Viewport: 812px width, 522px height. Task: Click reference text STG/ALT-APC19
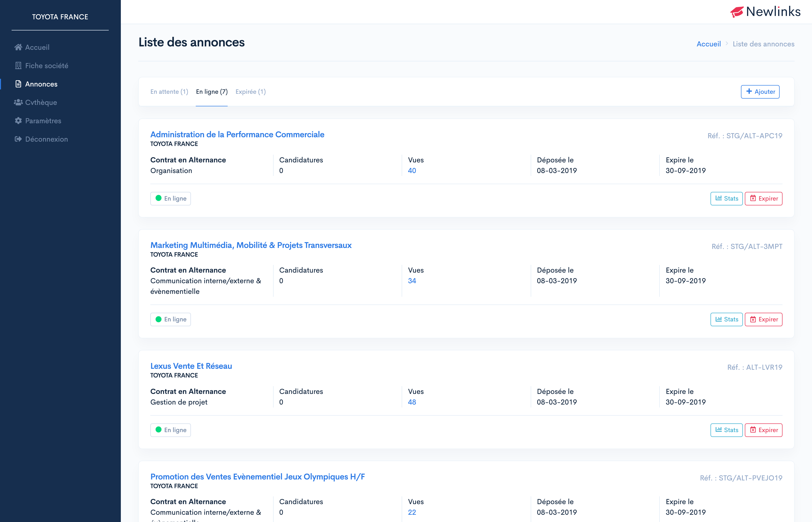[754, 136]
